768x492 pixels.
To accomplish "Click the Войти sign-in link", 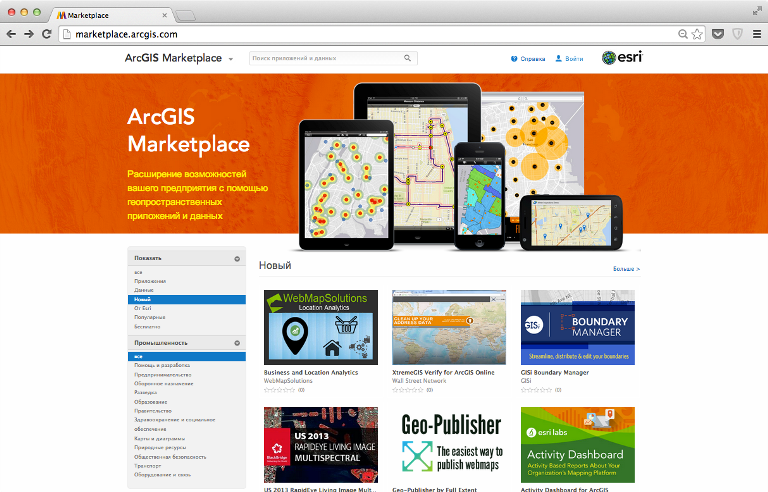I will tap(574, 59).
